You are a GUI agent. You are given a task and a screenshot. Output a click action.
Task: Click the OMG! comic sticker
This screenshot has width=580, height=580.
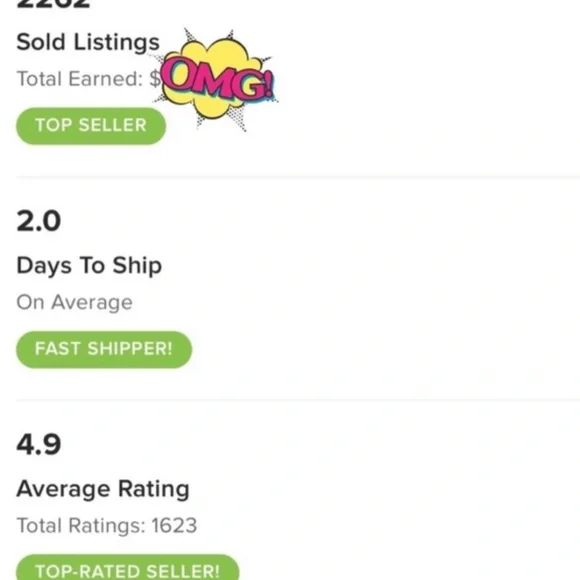pyautogui.click(x=215, y=80)
